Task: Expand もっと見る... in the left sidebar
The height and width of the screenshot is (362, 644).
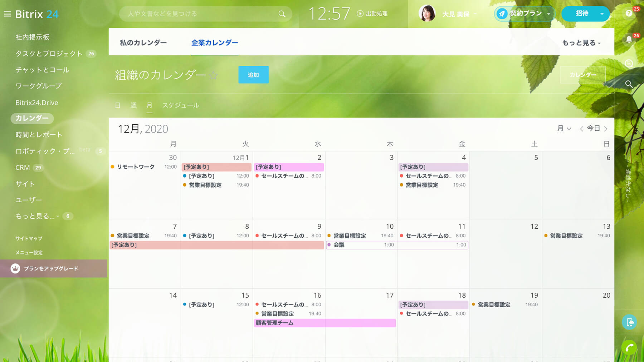Action: 37,216
